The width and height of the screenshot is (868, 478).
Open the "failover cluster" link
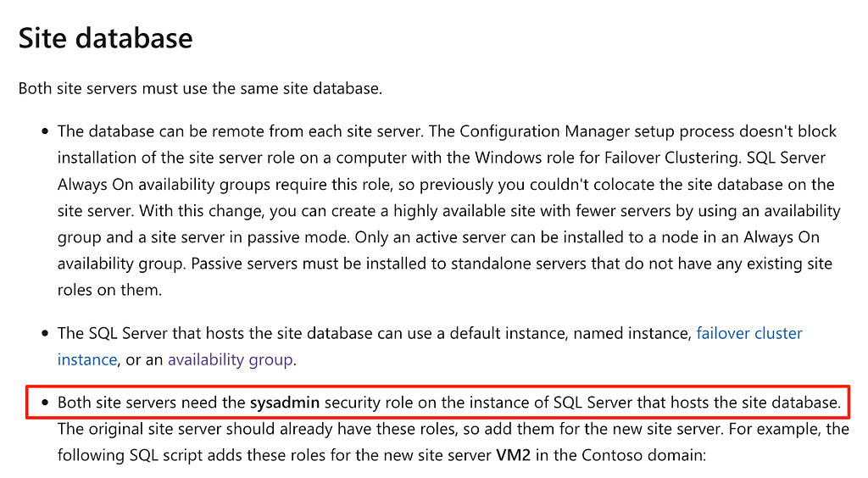click(x=748, y=333)
